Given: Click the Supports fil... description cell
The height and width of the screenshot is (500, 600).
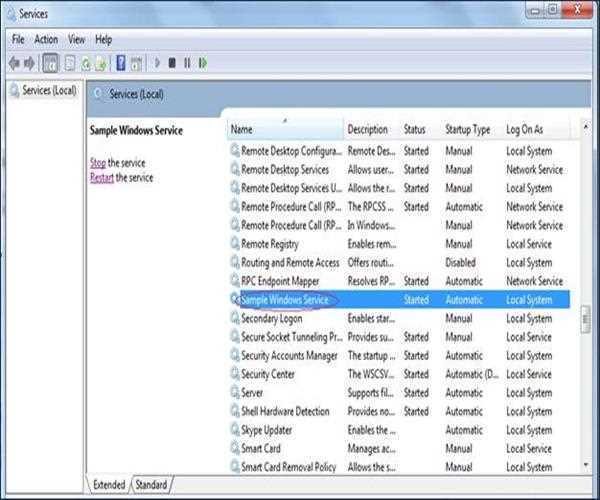Looking at the screenshot, I should [x=372, y=393].
